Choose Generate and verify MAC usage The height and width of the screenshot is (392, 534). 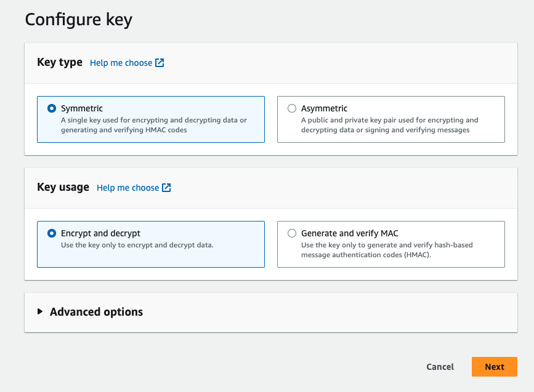pos(292,233)
